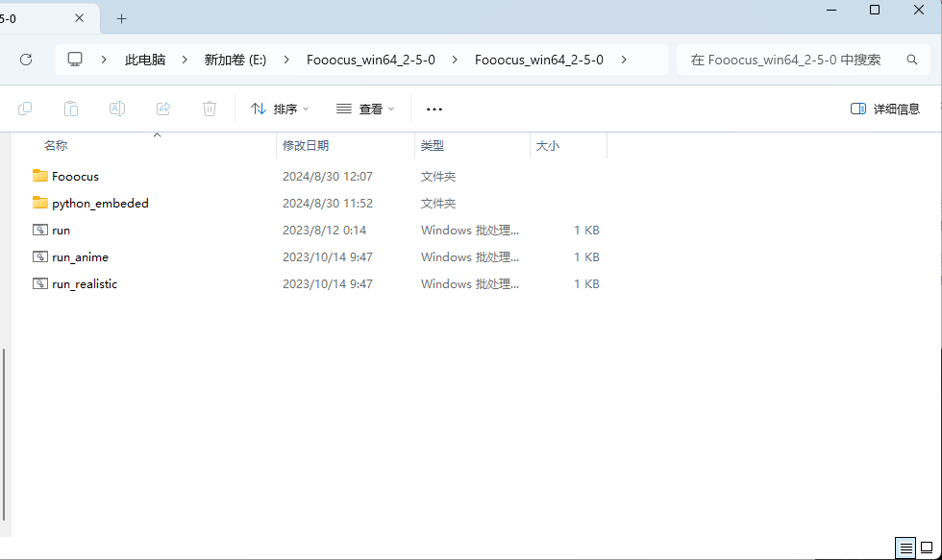Toggle the 详细信息 details pane

click(885, 110)
